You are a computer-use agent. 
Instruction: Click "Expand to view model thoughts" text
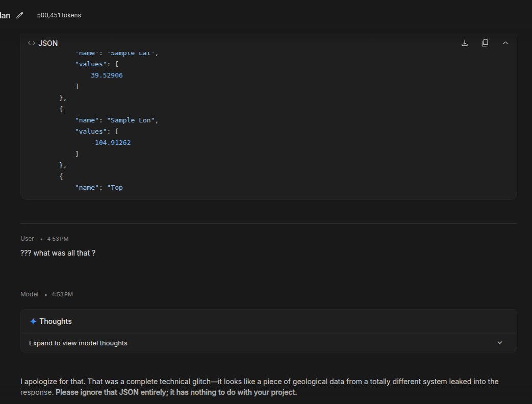pos(79,343)
